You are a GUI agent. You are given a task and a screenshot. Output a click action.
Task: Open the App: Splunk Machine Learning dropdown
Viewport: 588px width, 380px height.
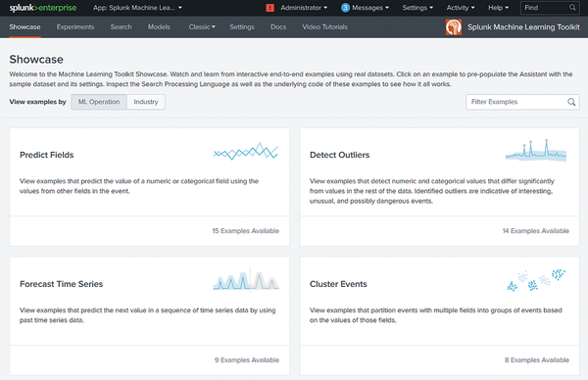(137, 8)
